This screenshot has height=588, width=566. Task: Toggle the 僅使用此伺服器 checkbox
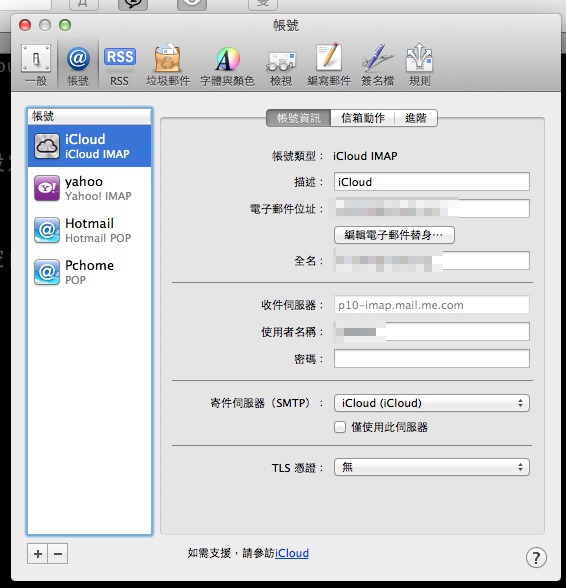340,427
